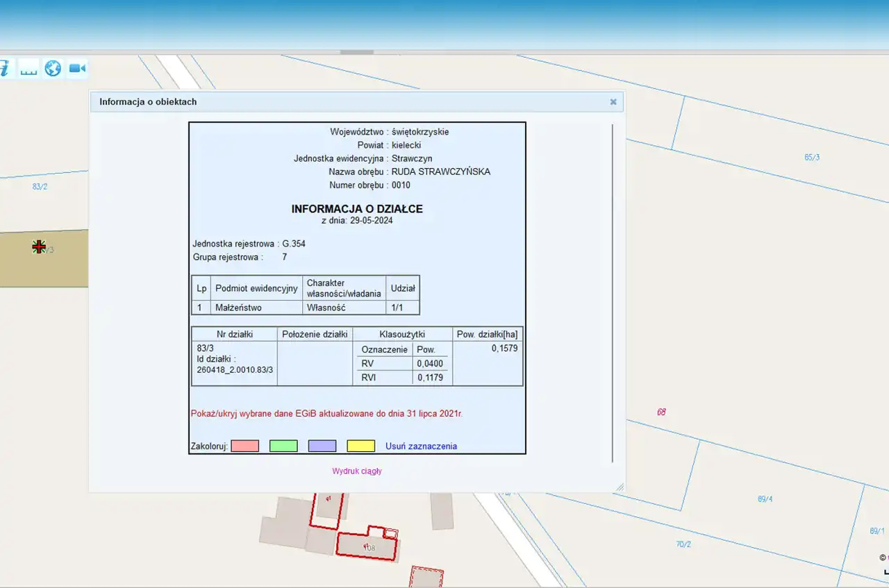Color the parcel with pink swatch
The width and height of the screenshot is (889, 588).
244,446
